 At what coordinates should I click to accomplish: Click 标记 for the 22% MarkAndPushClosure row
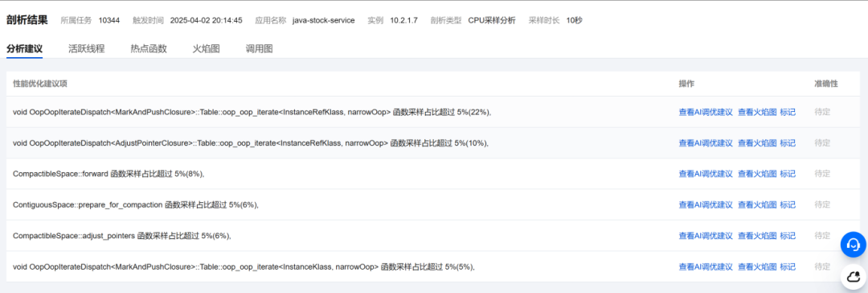click(788, 112)
